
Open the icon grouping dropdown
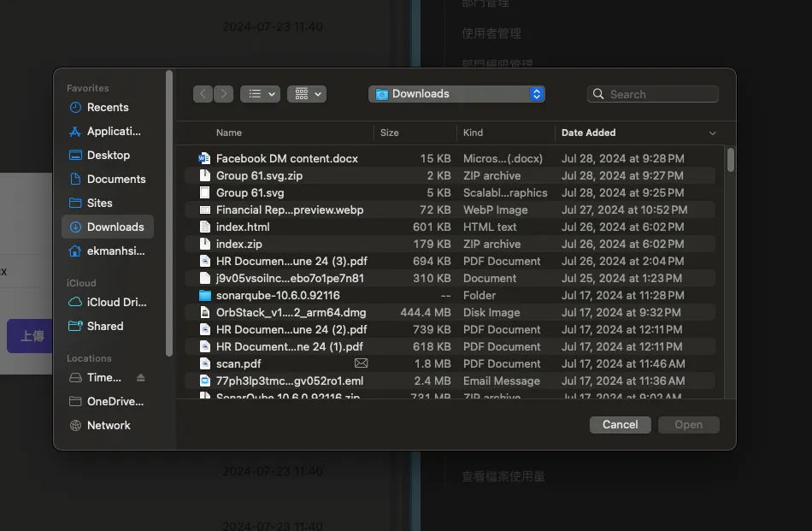point(306,94)
